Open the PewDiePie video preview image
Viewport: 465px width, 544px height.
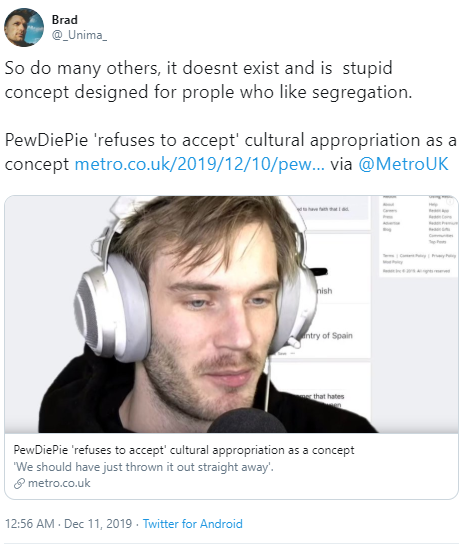(x=231, y=314)
